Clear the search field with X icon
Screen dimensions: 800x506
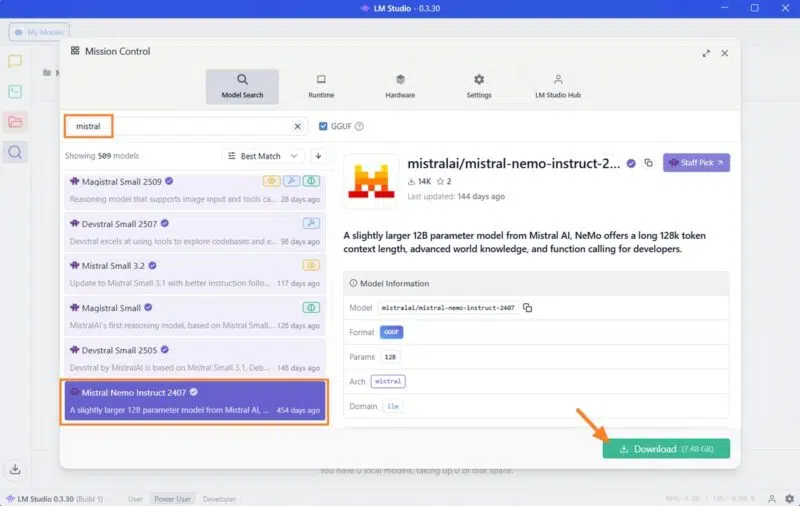[297, 126]
